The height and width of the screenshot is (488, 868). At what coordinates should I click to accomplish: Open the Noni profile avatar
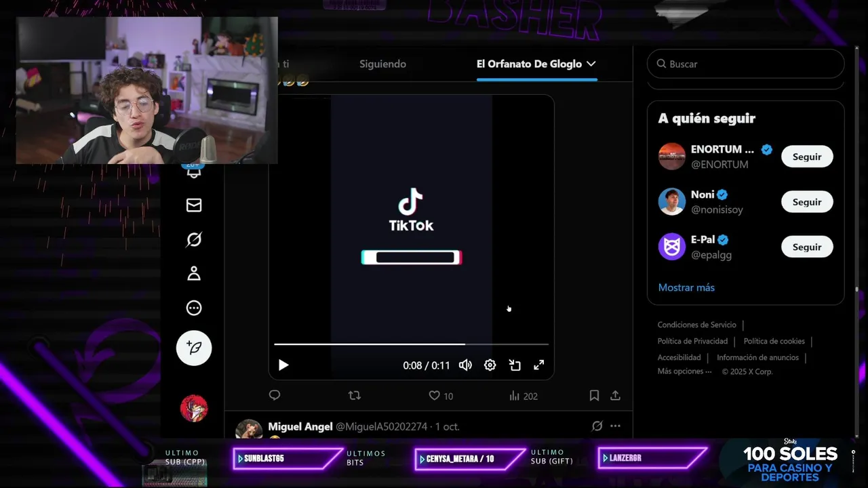pyautogui.click(x=672, y=202)
